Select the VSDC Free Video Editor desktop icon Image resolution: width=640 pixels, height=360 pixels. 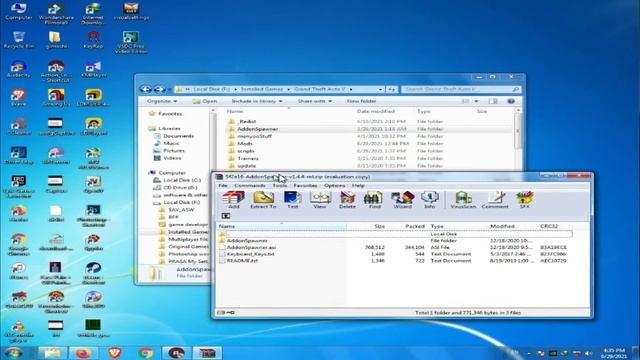(x=131, y=42)
